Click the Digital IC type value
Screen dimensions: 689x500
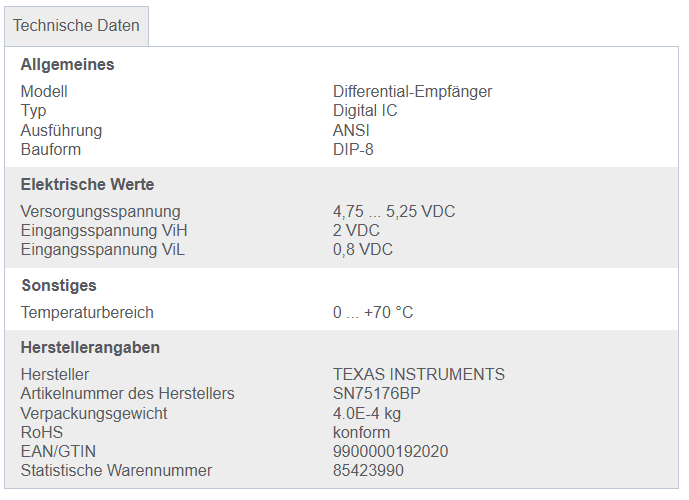[x=365, y=111]
